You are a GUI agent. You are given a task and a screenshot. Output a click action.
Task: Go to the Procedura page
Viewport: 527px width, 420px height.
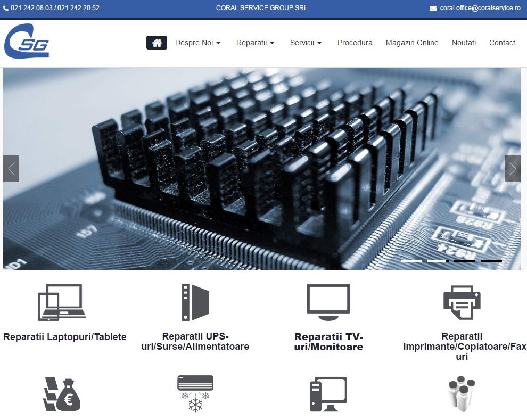tap(355, 43)
